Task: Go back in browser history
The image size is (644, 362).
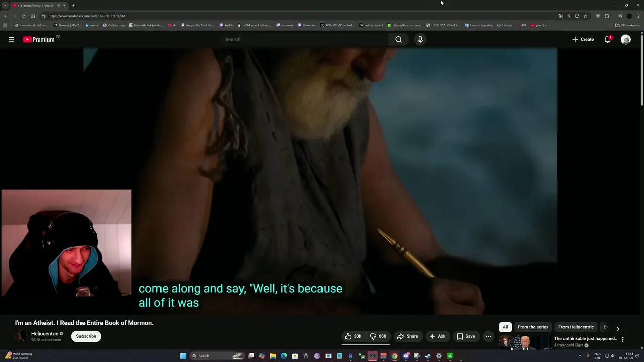Action: click(6, 16)
